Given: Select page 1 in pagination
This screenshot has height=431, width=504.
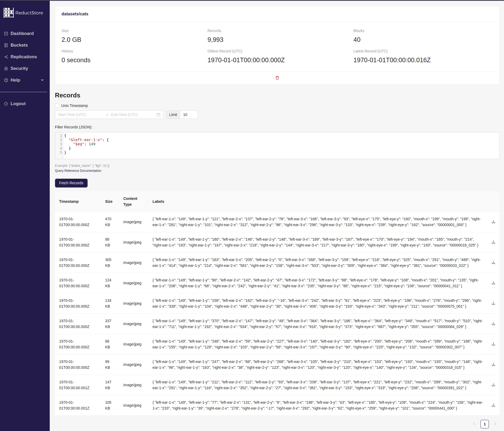Looking at the screenshot, I should click(484, 424).
